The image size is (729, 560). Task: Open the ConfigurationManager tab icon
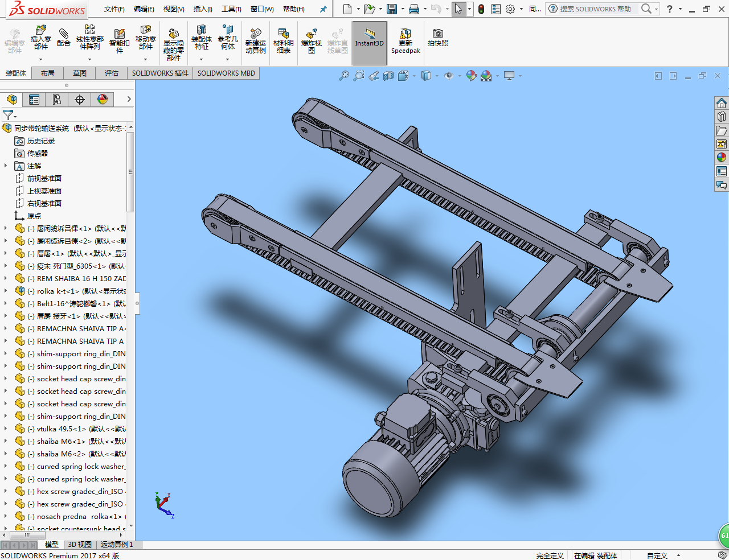[x=57, y=100]
